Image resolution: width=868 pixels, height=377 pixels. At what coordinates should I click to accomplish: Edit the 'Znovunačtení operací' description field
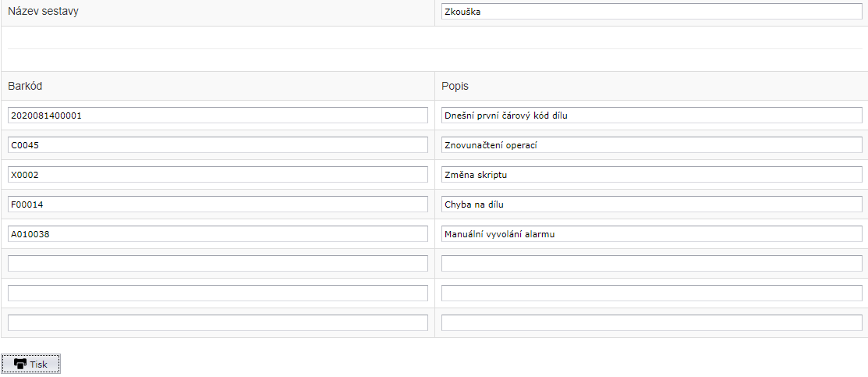point(651,145)
